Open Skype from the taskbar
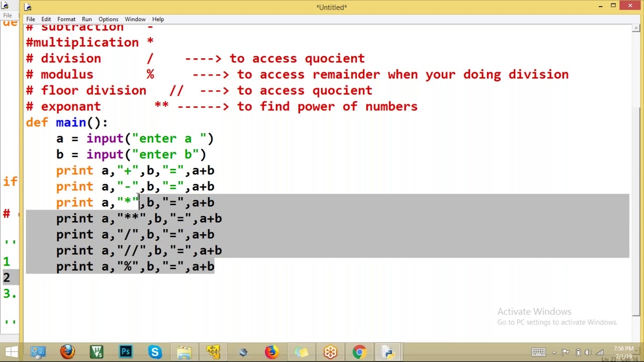 pos(155,352)
